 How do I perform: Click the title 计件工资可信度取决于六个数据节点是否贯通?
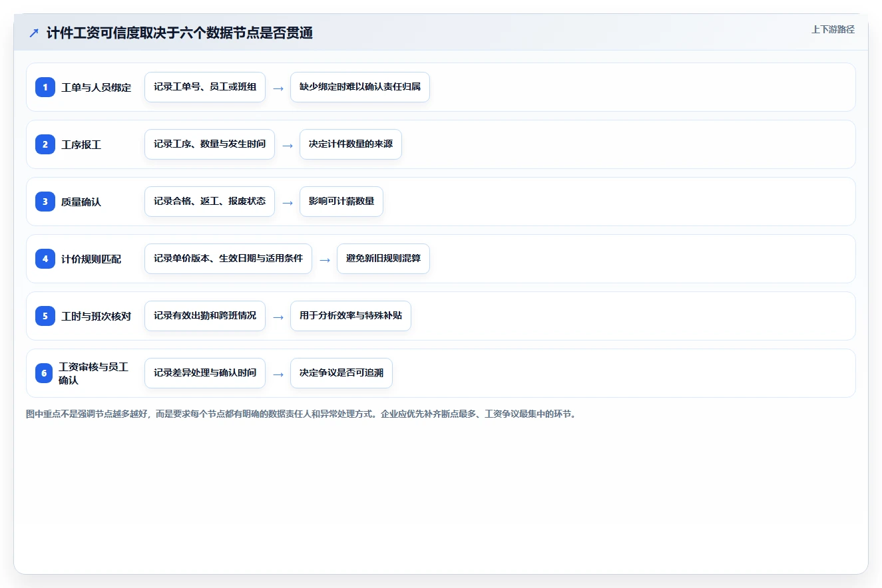pos(180,33)
